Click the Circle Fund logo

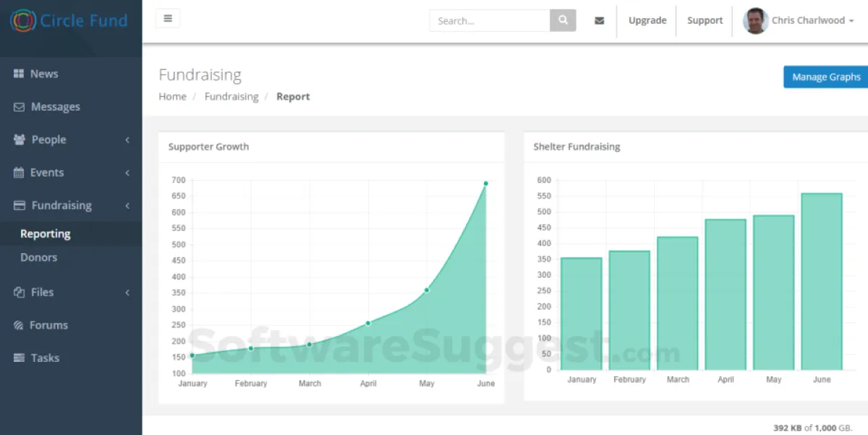coord(69,20)
